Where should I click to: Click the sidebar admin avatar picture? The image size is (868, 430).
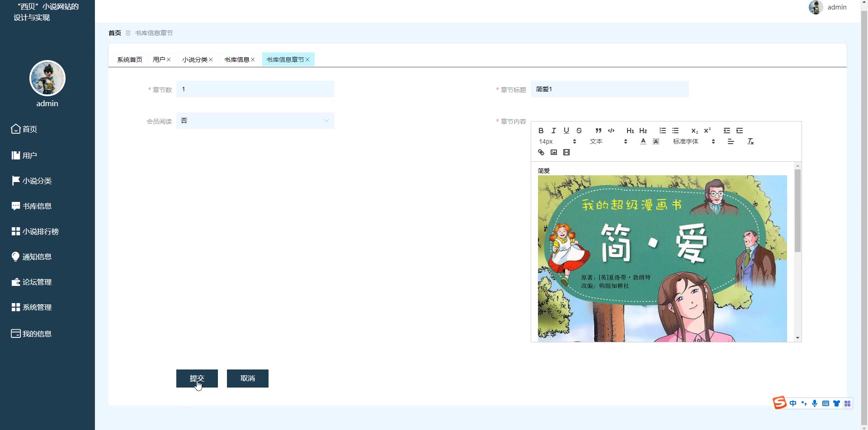[47, 78]
